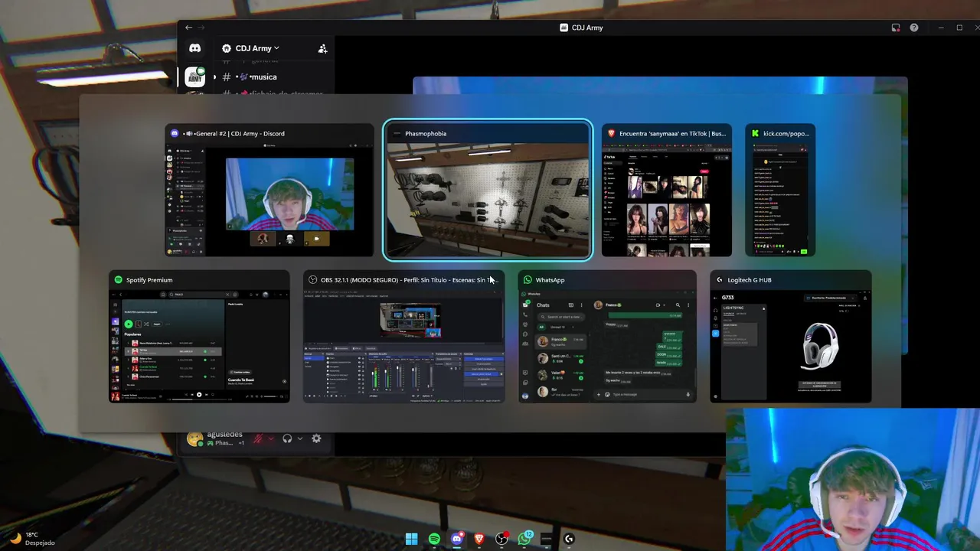980x551 pixels.
Task: Open Discord user settings gear
Action: pos(316,439)
